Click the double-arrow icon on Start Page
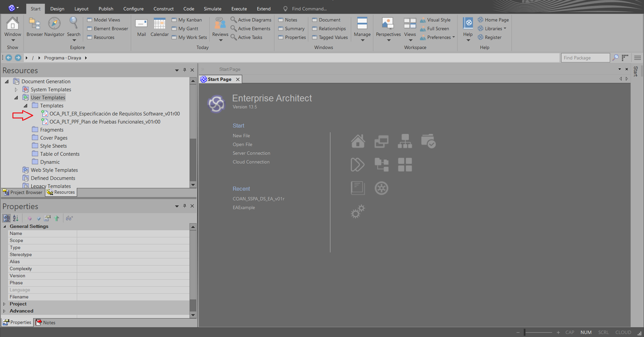This screenshot has width=644, height=337. coord(358,164)
